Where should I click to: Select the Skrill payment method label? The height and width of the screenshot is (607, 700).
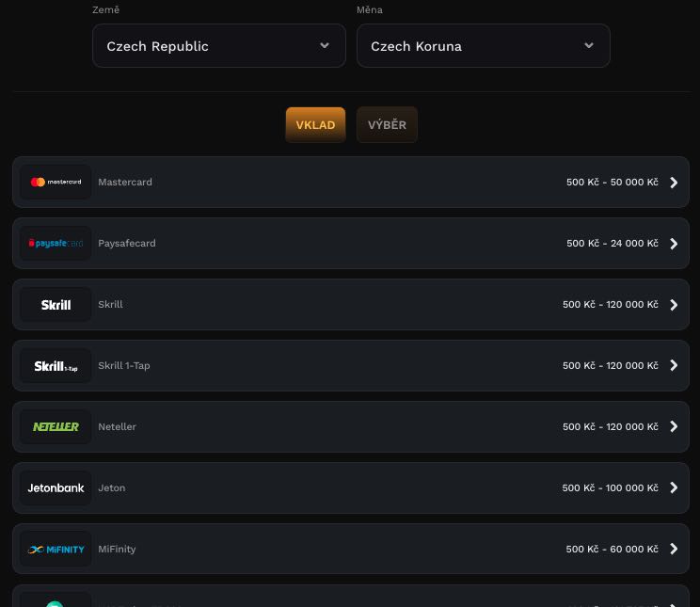pyautogui.click(x=110, y=305)
